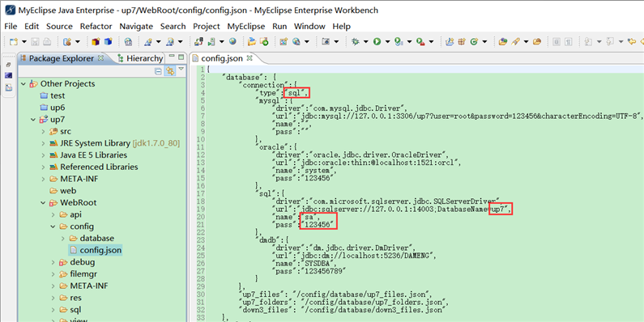Screen dimensions: 644x322
Task: Open the Package Explorer view menu triangle
Action: point(181,70)
